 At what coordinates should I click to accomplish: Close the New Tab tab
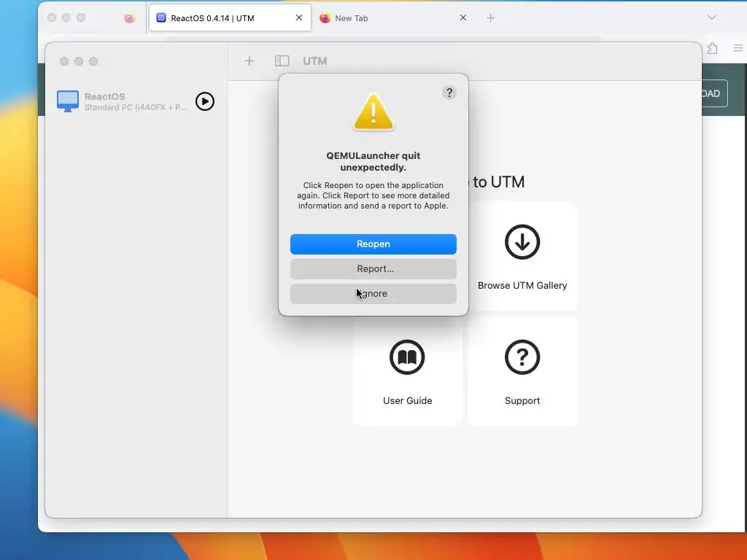tap(463, 17)
